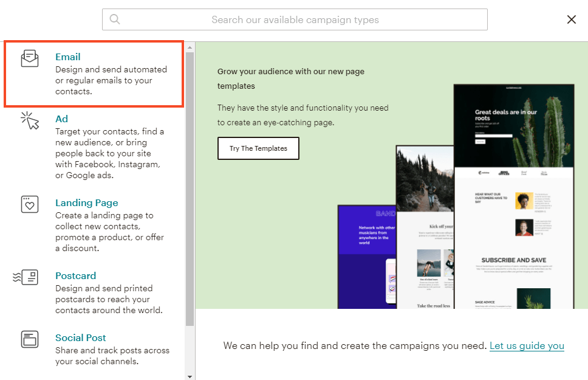
Task: Choose the Postcard campaign title
Action: point(75,275)
